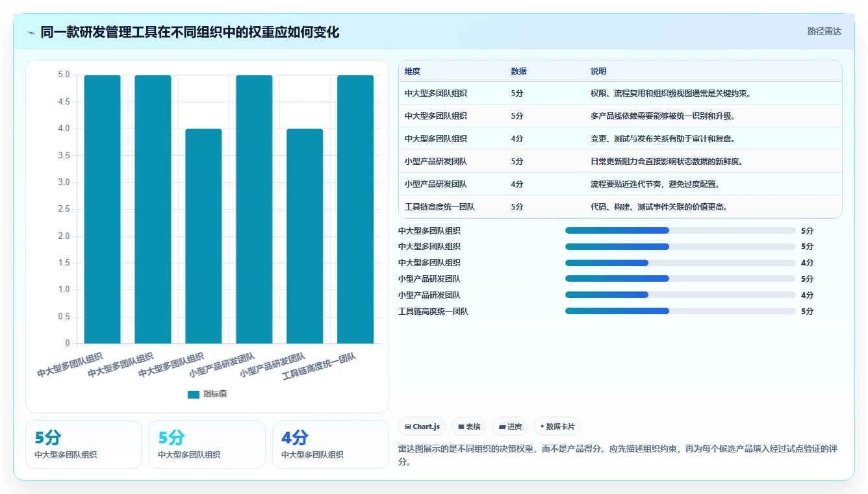This screenshot has width=868, height=494.
Task: Click the 5分 value beside the 工具链高度统一团队 progress bar
Action: point(807,312)
